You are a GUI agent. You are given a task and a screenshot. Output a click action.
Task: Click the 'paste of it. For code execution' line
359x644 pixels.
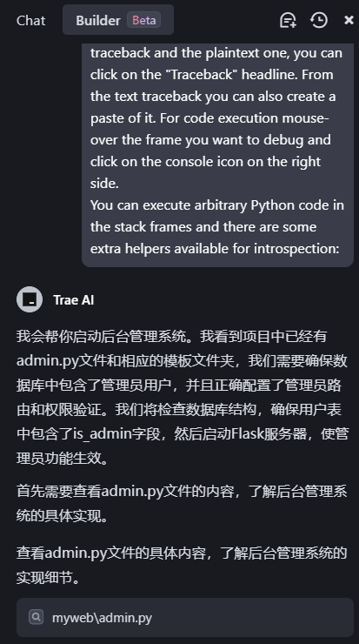click(x=209, y=118)
